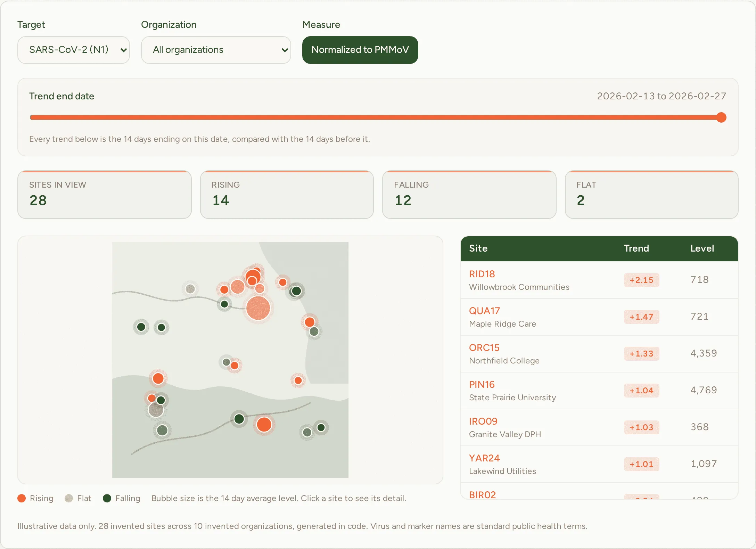Click Lakewind Utilities organization name
Screen dimensions: 756x549
coord(502,471)
